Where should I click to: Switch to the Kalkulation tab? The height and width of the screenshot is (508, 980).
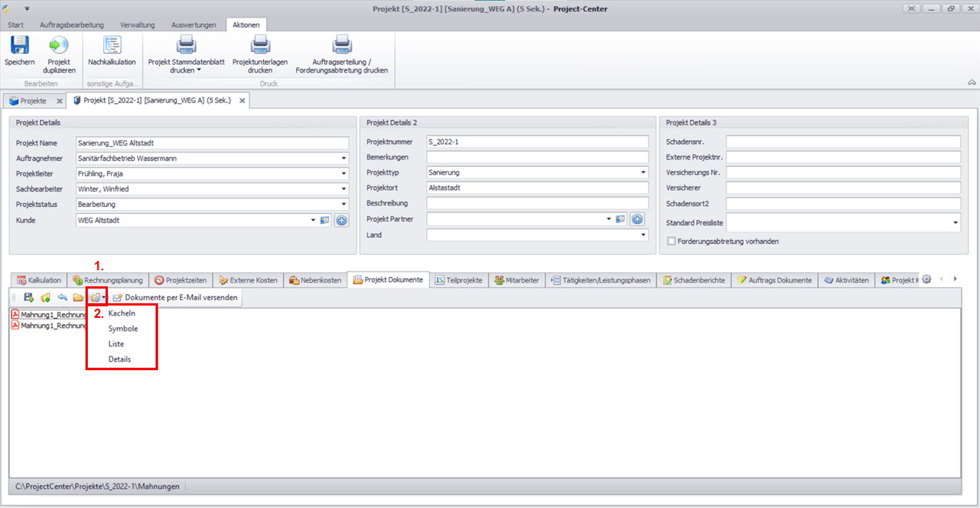[39, 280]
